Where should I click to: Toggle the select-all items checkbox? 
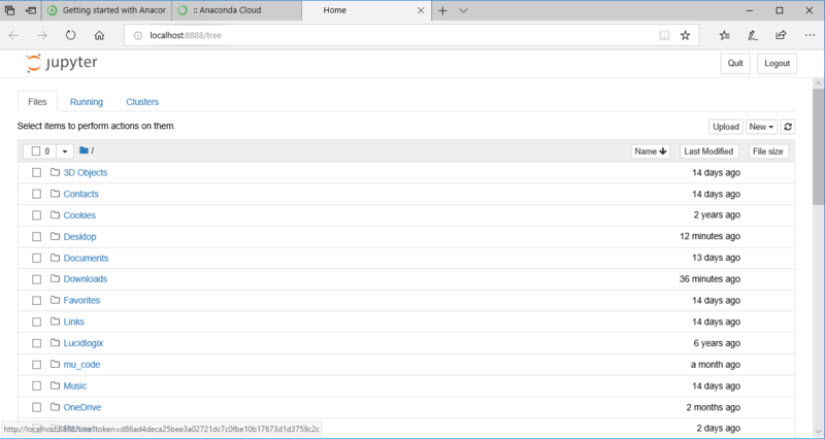(x=35, y=151)
